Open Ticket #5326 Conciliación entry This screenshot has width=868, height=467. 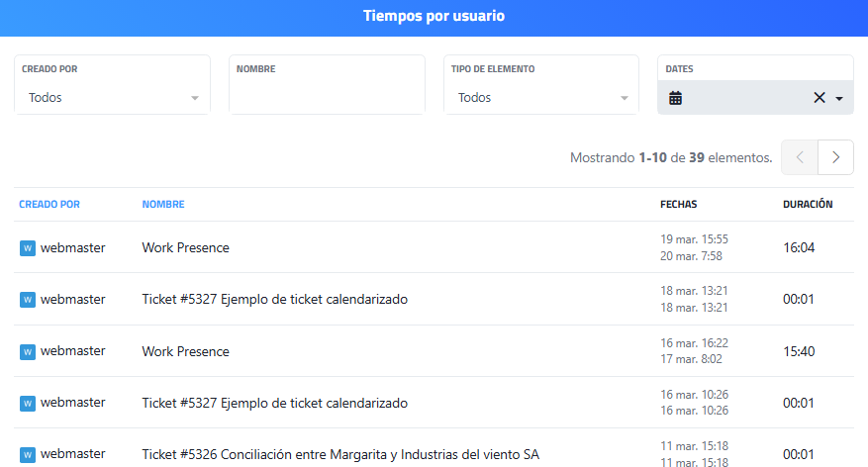click(340, 454)
